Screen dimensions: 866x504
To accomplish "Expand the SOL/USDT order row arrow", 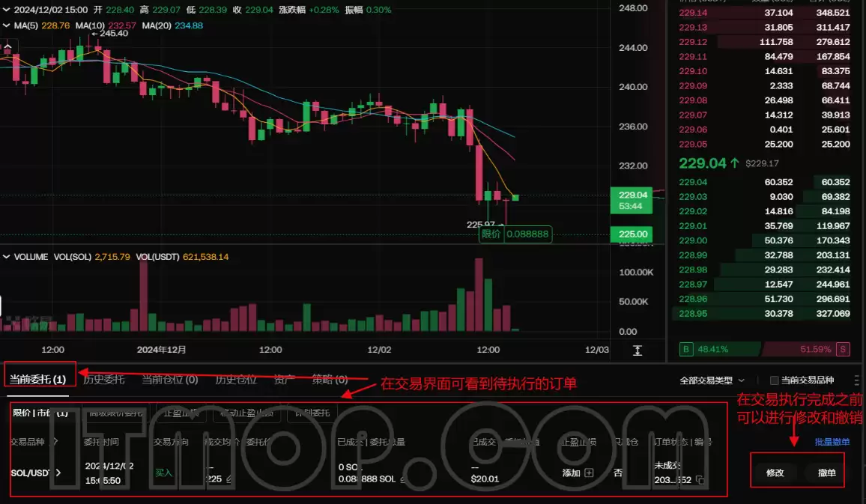I will (x=58, y=473).
